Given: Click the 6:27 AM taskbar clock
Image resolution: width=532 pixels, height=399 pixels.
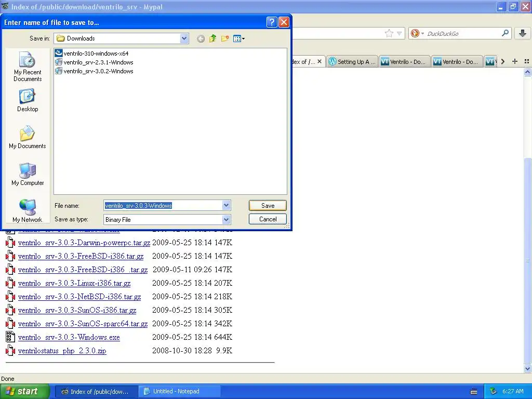Looking at the screenshot, I should (x=513, y=391).
